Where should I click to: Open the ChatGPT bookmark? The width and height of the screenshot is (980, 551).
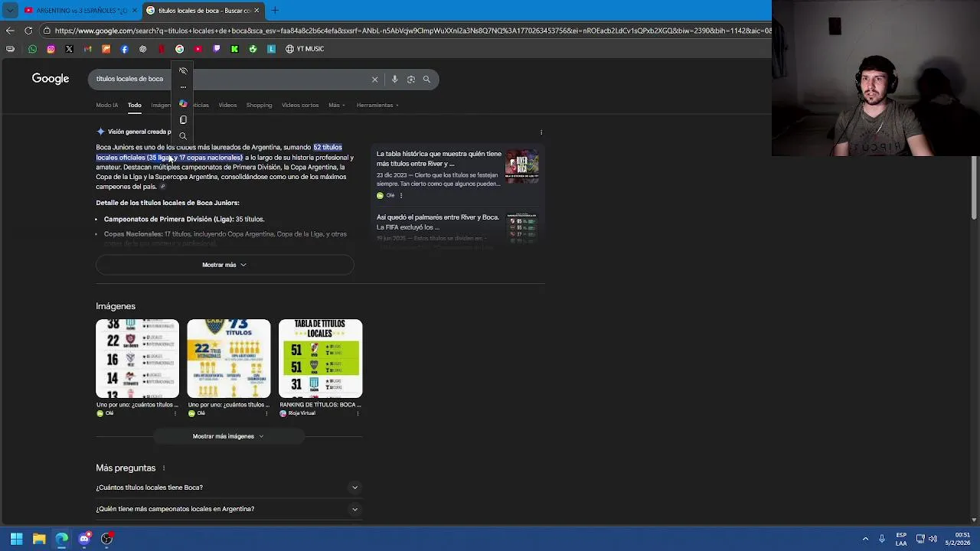point(142,49)
